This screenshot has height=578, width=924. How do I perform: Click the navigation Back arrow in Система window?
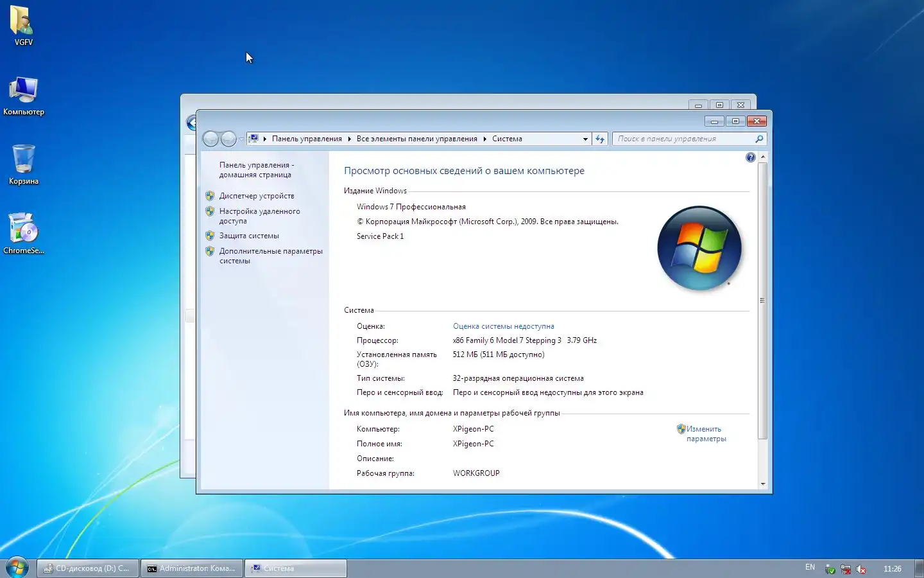tap(210, 139)
